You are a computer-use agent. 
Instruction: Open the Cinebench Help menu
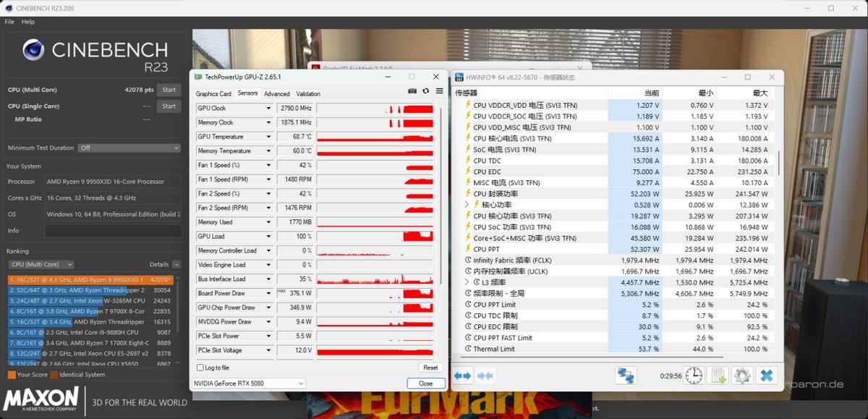click(27, 22)
